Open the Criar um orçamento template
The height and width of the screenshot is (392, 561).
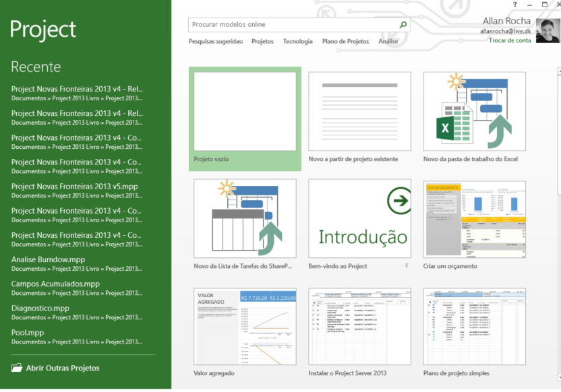pyautogui.click(x=475, y=218)
